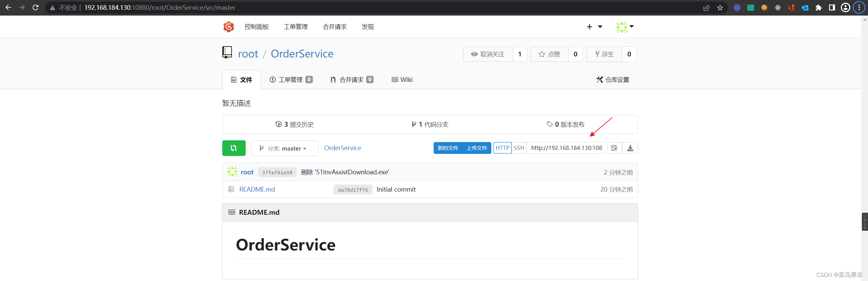Click the page vertical scrollbar
The height and width of the screenshot is (281, 868).
[x=865, y=148]
